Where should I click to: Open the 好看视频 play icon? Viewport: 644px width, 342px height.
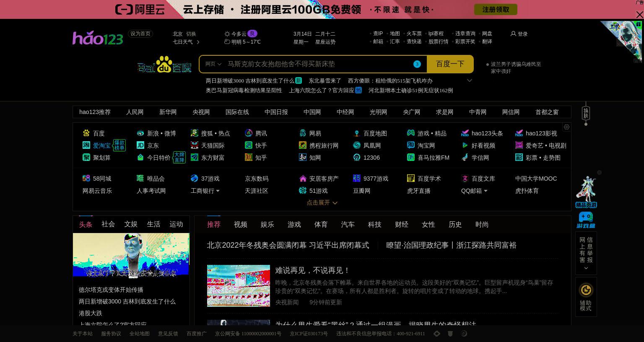click(x=465, y=145)
